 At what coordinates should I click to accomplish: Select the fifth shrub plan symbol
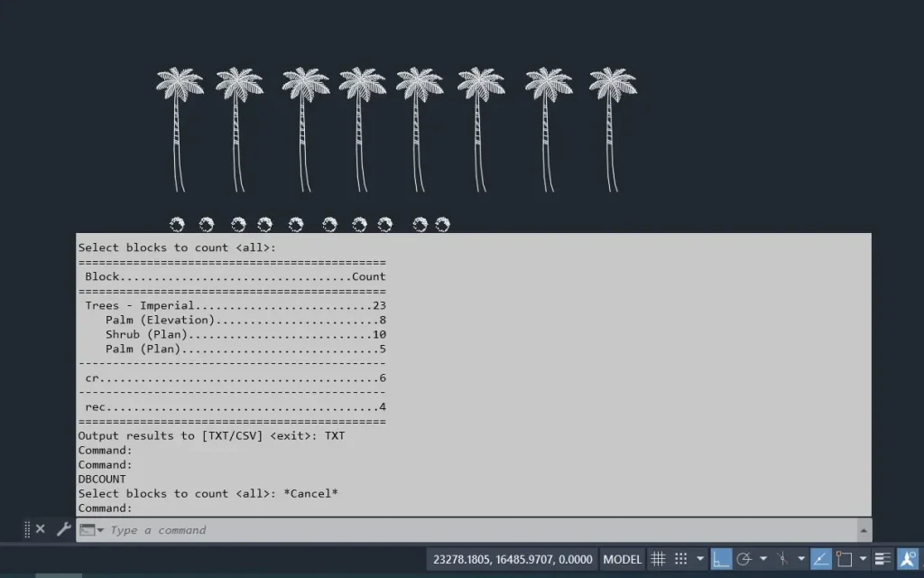pyautogui.click(x=296, y=224)
